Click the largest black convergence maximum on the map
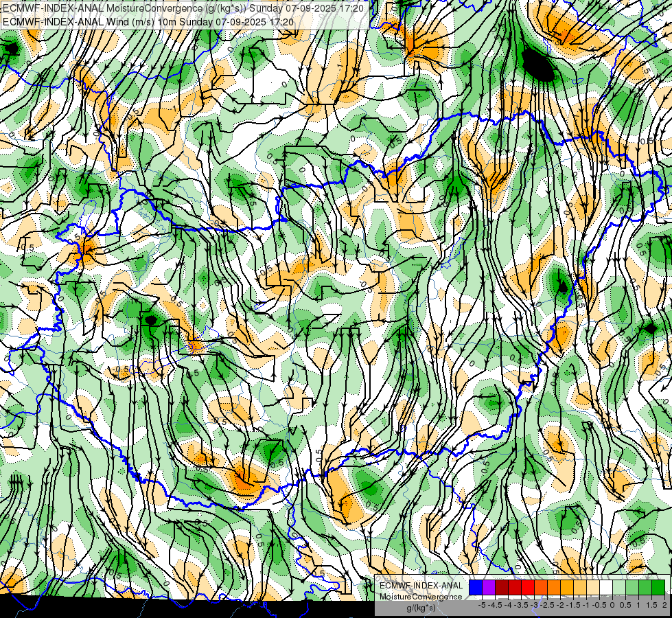The height and width of the screenshot is (618, 672). [x=539, y=65]
